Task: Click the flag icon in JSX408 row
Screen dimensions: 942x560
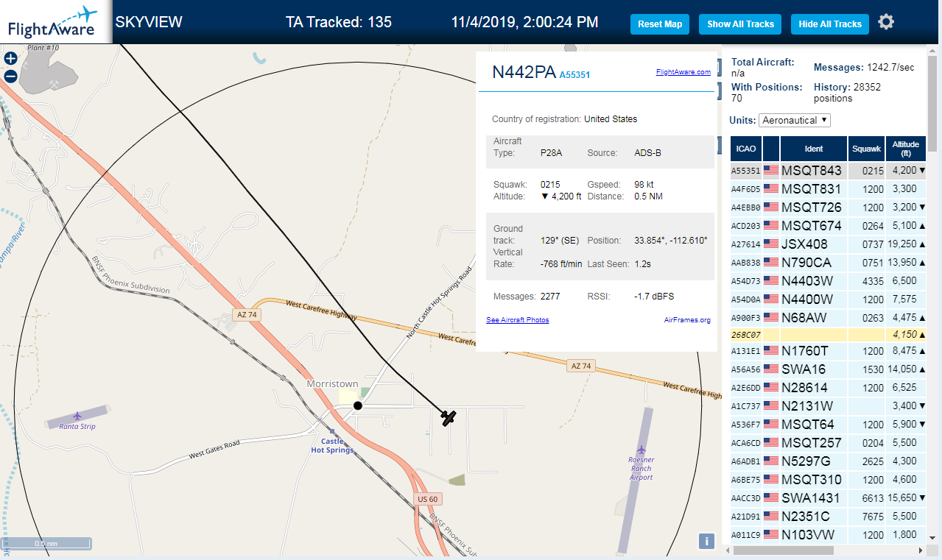Action: 771,244
